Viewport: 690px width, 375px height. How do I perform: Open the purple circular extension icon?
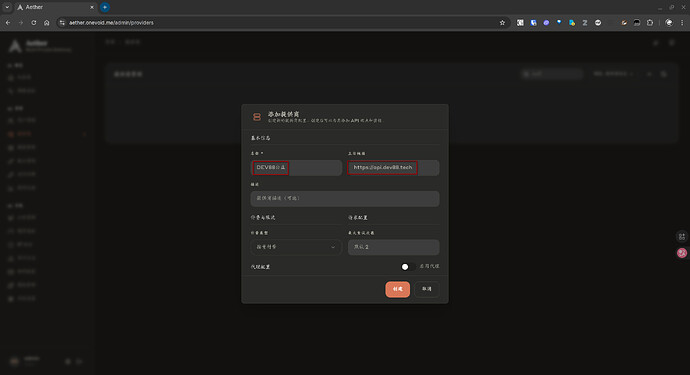pyautogui.click(x=546, y=22)
